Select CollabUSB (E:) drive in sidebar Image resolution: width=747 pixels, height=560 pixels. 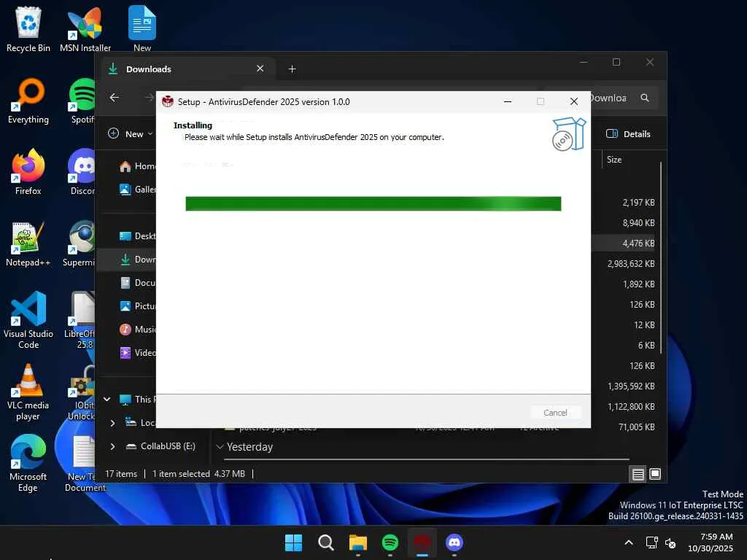click(160, 446)
